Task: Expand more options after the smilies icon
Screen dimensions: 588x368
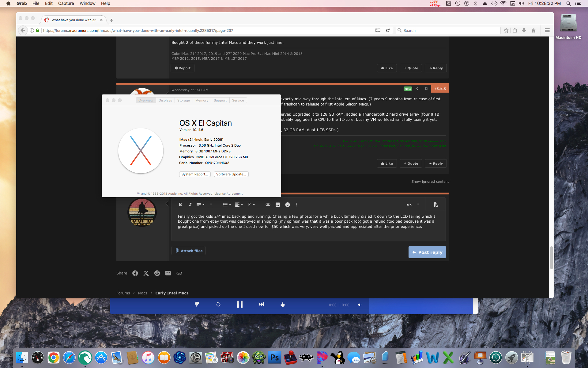Action: point(296,205)
